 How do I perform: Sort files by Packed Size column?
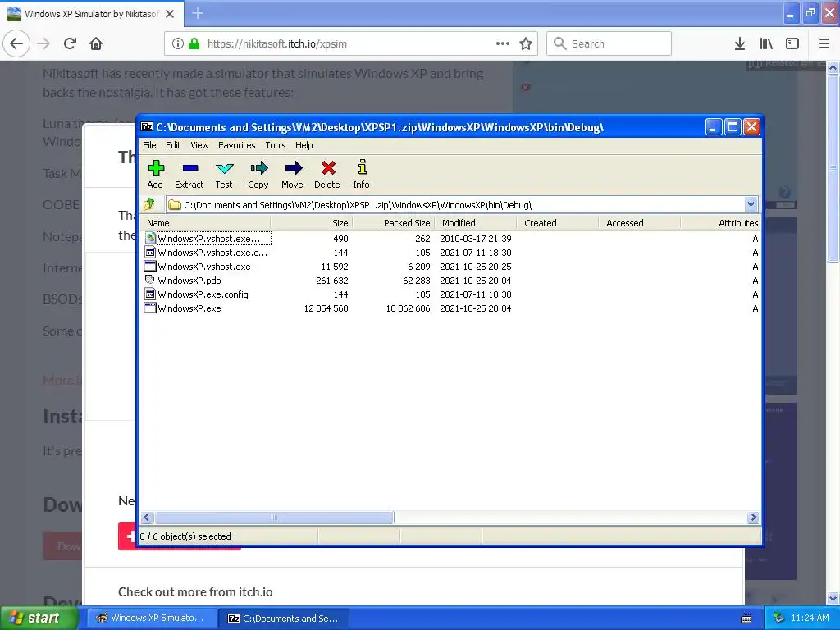tap(393, 223)
